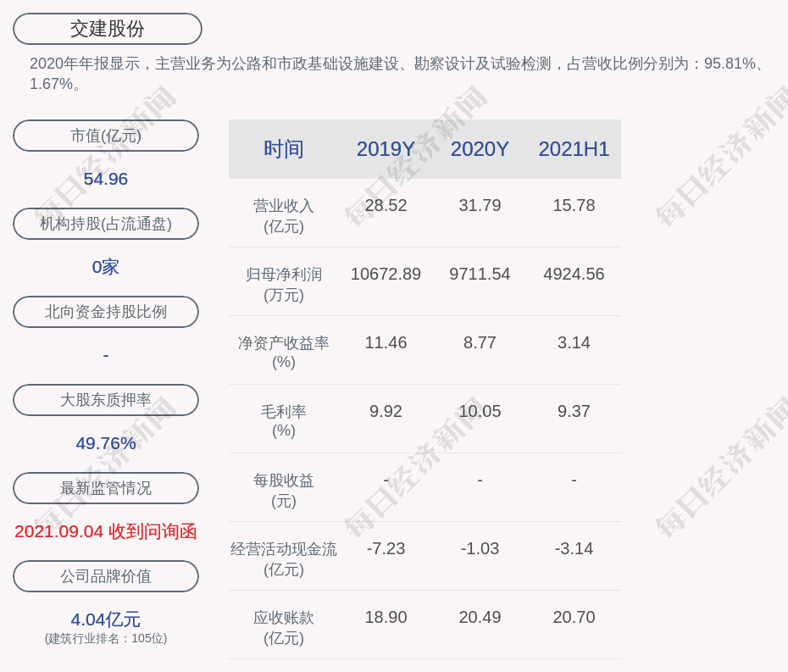This screenshot has height=672, width=788.
Task: Click the 10.05 gross margin cell
Action: pyautogui.click(x=480, y=411)
